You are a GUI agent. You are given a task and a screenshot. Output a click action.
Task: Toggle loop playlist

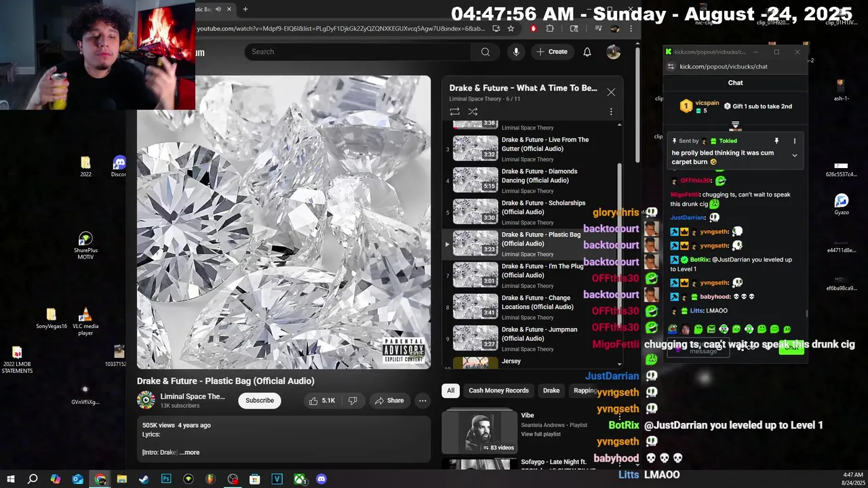[x=454, y=111]
